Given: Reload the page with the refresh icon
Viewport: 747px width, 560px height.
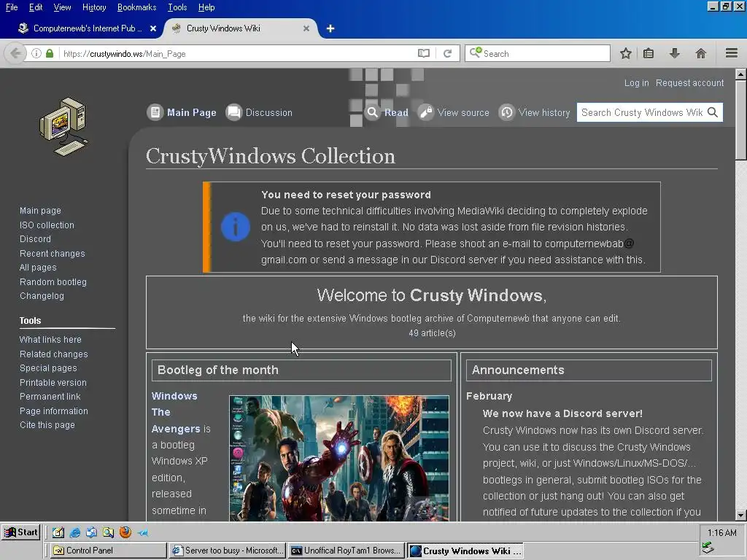Looking at the screenshot, I should [x=447, y=53].
